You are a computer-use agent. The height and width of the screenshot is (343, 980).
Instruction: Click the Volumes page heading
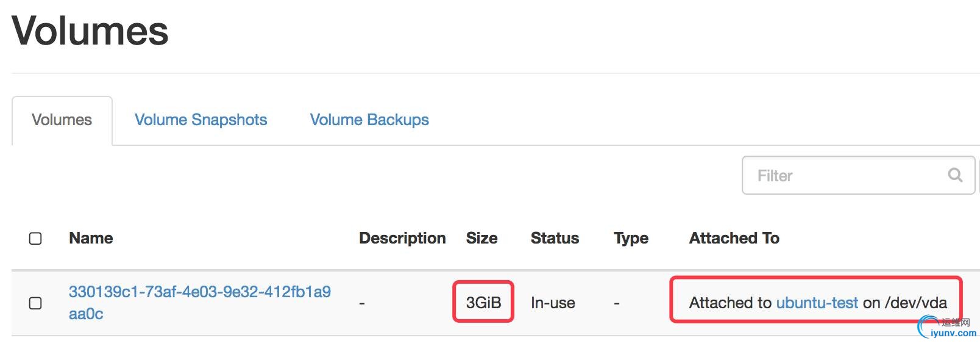(x=90, y=31)
